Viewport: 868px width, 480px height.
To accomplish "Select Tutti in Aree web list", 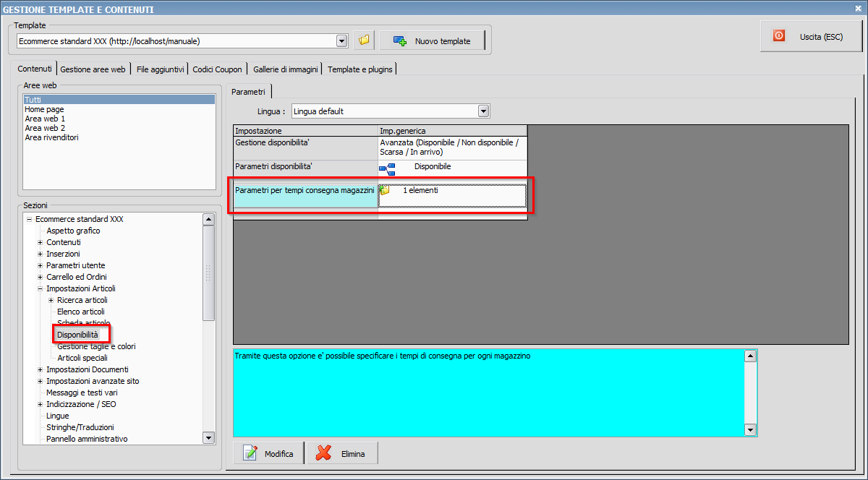I will pyautogui.click(x=119, y=100).
